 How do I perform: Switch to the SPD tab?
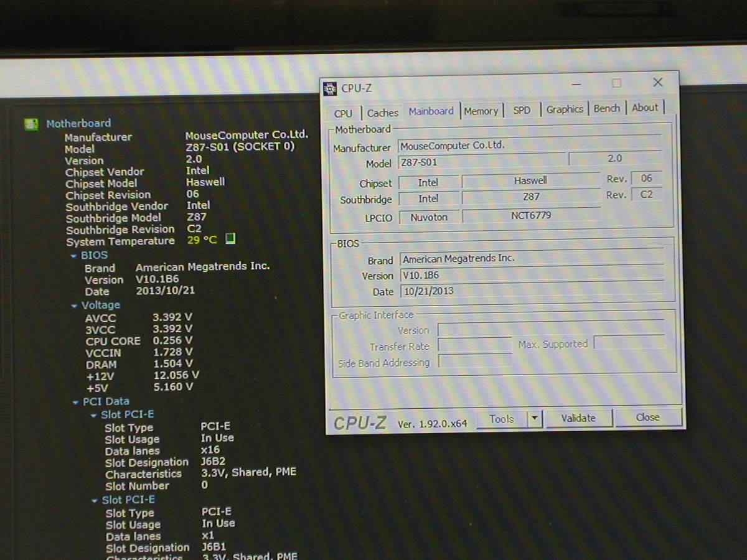522,110
